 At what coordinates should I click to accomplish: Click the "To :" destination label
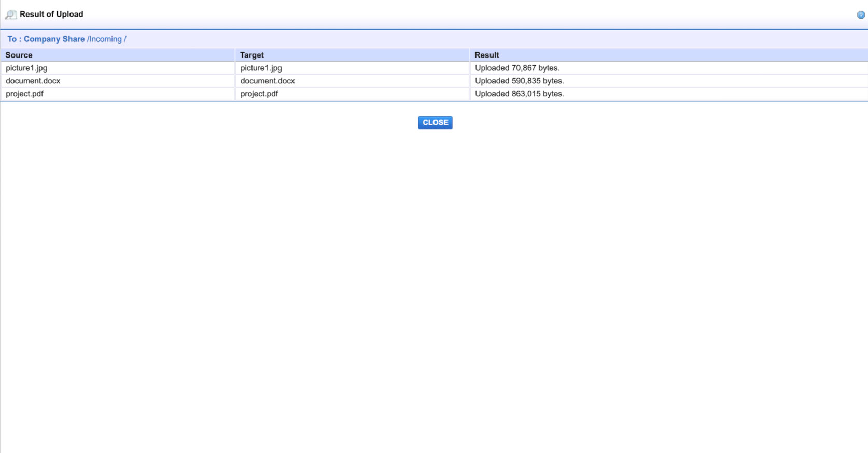pos(14,39)
